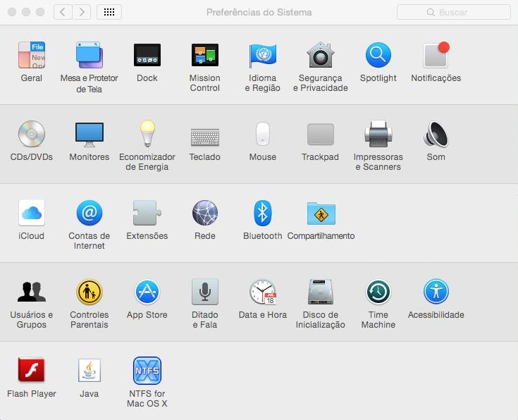Image resolution: width=518 pixels, height=420 pixels.
Task: Open the Rede network settings
Action: (205, 214)
